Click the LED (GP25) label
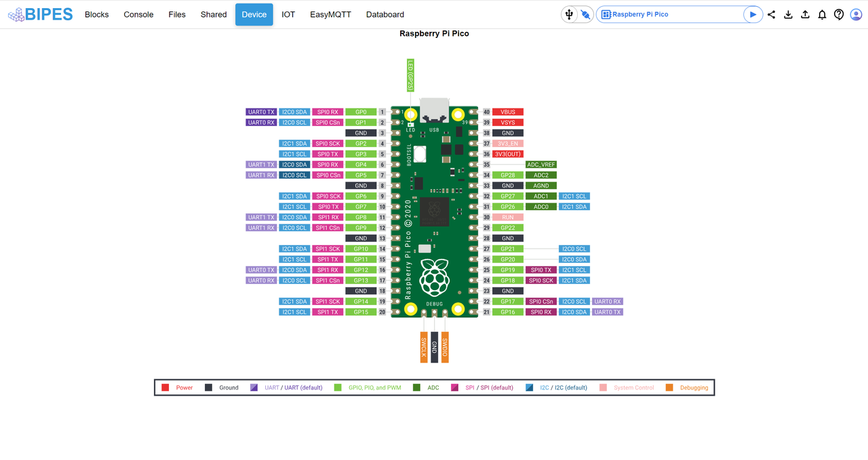The width and height of the screenshot is (868, 460). tap(410, 75)
